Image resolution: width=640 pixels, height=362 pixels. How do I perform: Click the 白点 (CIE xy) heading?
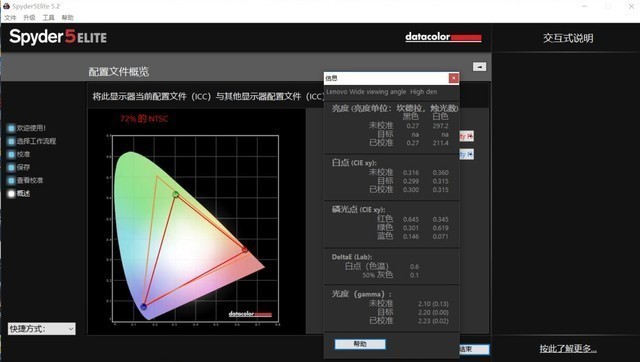pyautogui.click(x=354, y=162)
